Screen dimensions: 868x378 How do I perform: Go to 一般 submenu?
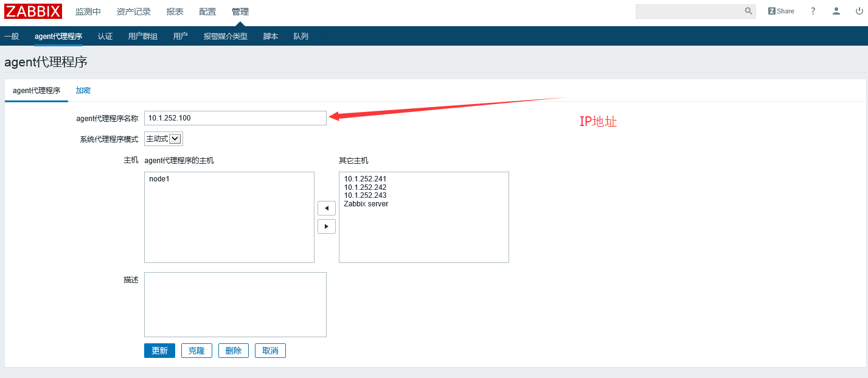[12, 37]
